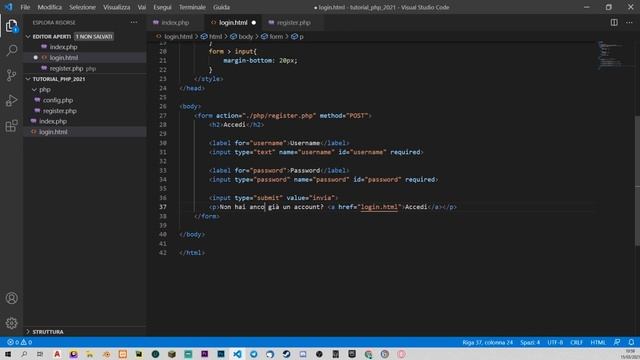Click line number 37 in gutter

163,207
